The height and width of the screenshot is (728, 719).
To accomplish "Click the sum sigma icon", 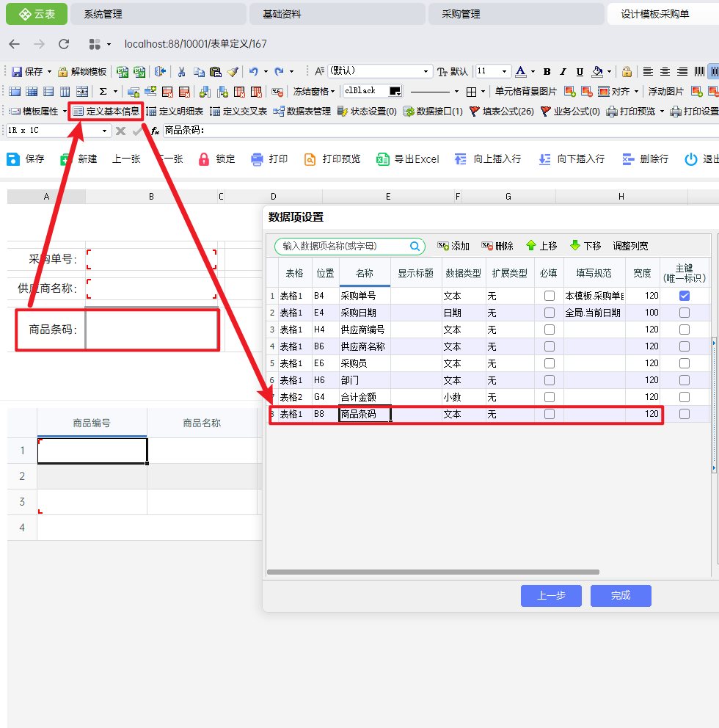I will [x=103, y=92].
